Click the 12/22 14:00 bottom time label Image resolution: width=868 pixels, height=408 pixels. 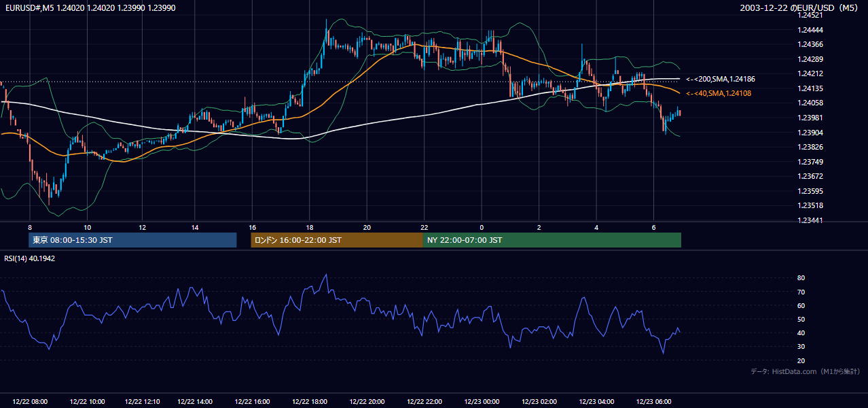pos(195,402)
